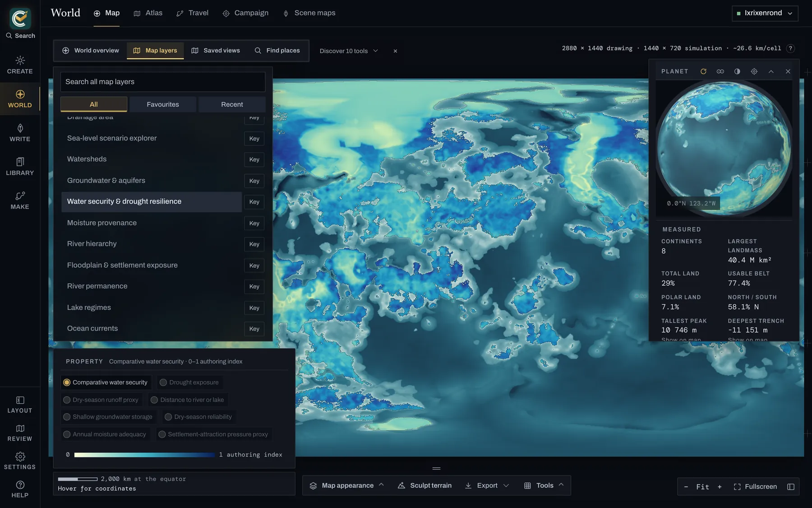Open the Create section in sidebar

point(20,65)
